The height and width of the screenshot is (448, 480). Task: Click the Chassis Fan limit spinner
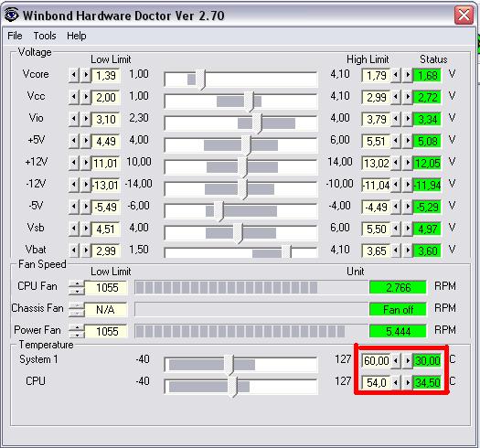tap(77, 310)
